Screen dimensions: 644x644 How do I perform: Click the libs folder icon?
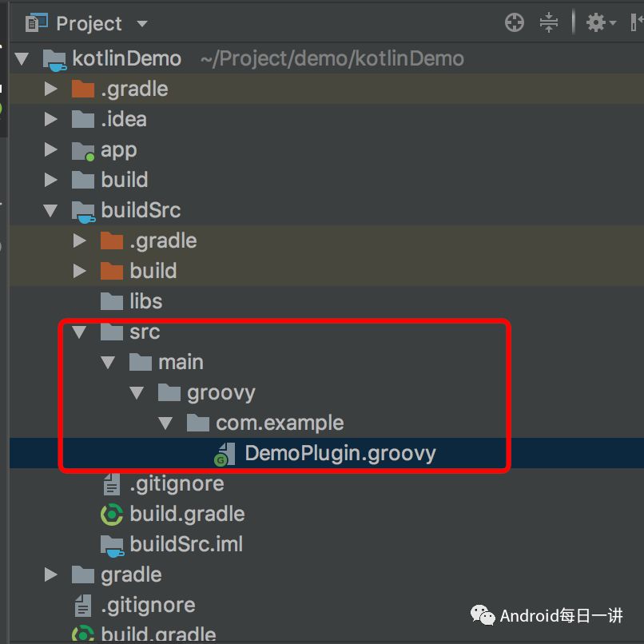pos(112,301)
